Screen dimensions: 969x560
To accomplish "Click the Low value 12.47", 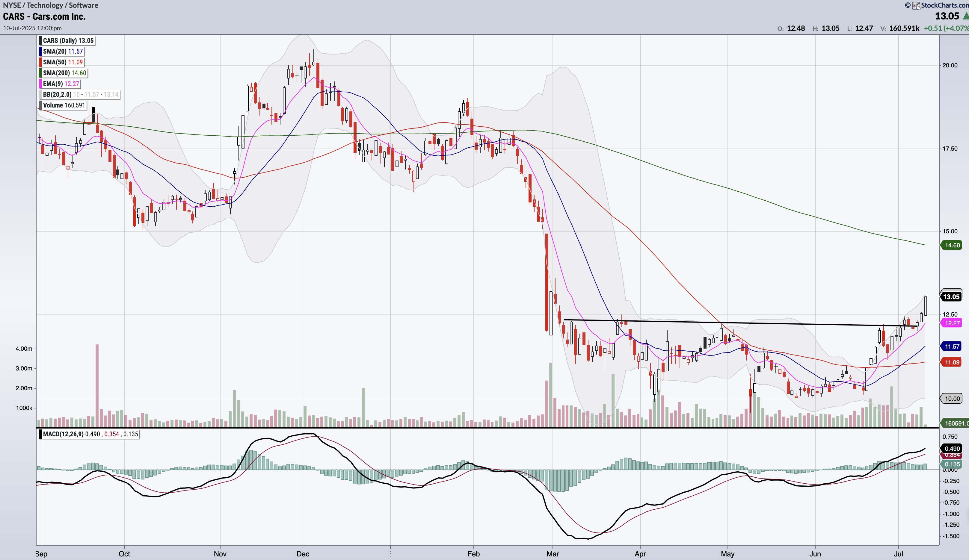I will coord(864,28).
